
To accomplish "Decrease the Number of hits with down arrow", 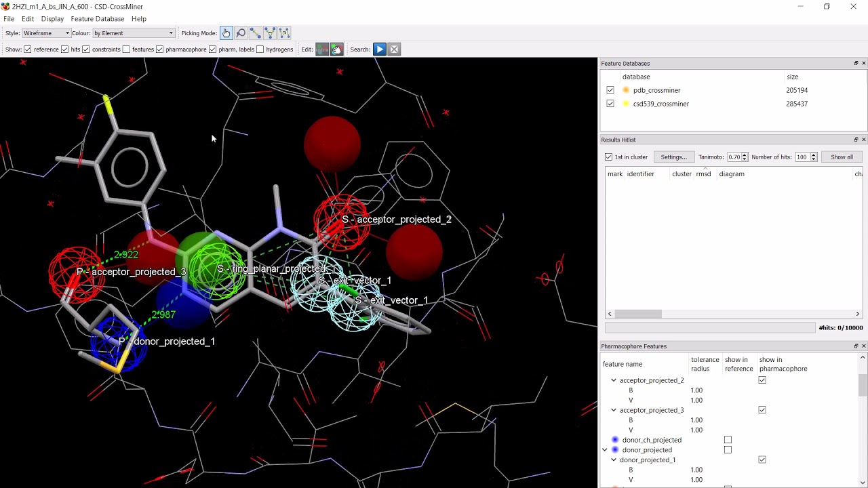I will [x=814, y=159].
